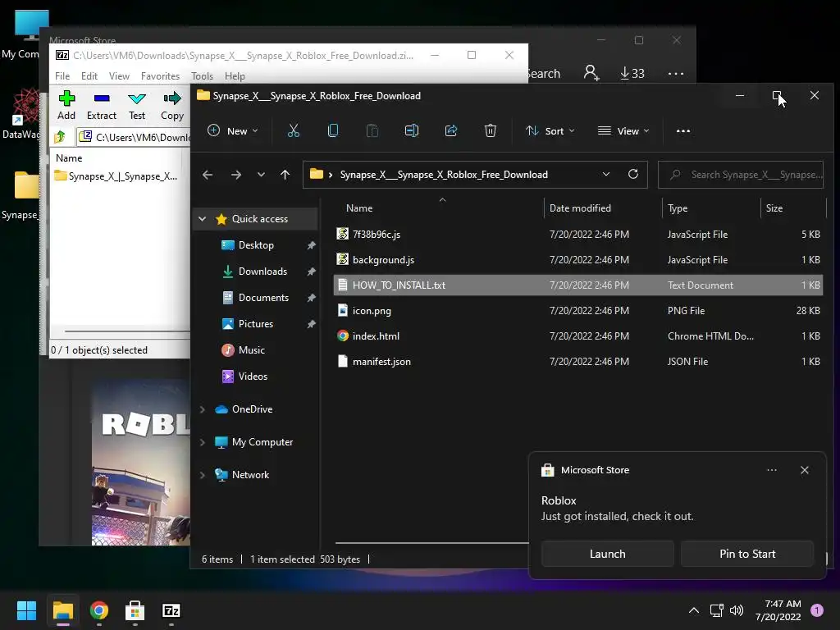Viewport: 840px width, 630px height.
Task: Refresh the Explorer folder view
Action: [x=633, y=174]
